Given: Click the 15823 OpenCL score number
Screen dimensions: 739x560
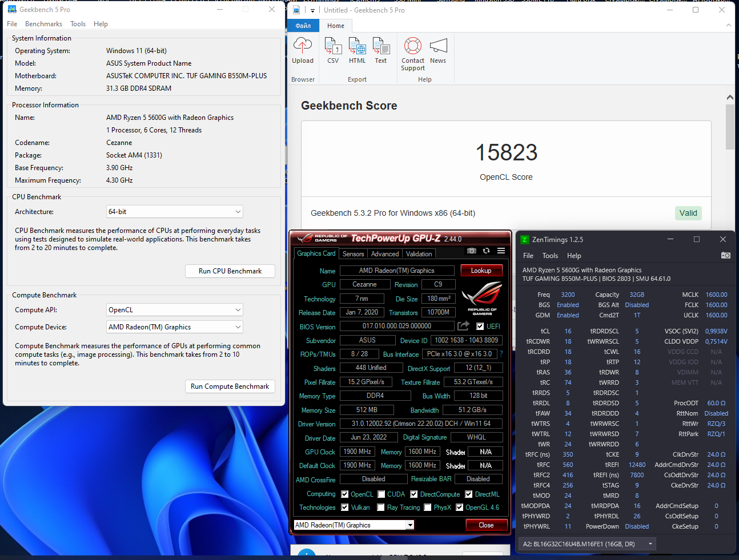Looking at the screenshot, I should (x=507, y=152).
